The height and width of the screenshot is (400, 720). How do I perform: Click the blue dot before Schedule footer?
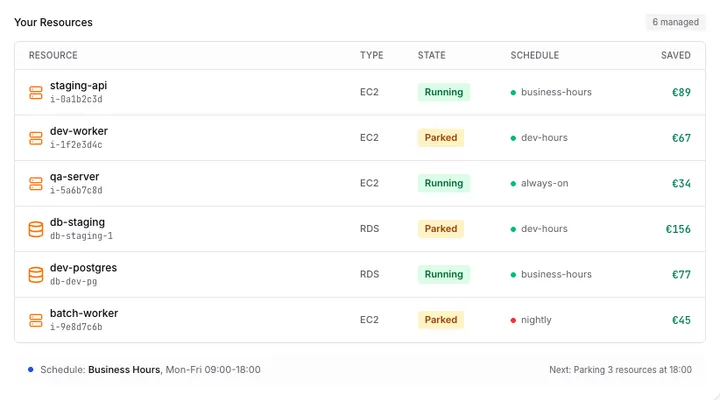click(31, 369)
